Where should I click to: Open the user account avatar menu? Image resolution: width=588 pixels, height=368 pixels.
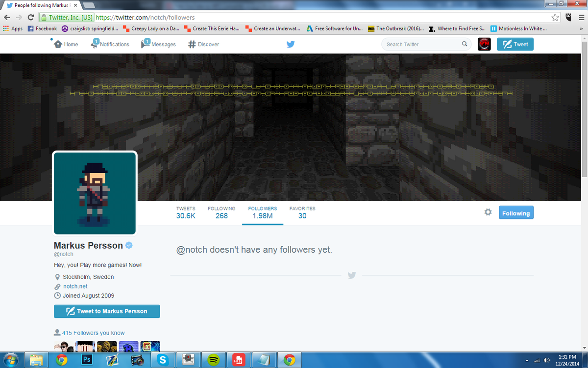484,44
